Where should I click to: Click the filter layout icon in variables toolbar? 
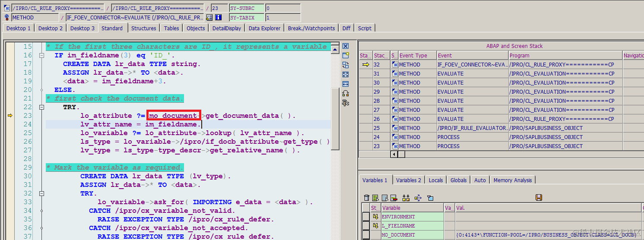click(x=430, y=198)
